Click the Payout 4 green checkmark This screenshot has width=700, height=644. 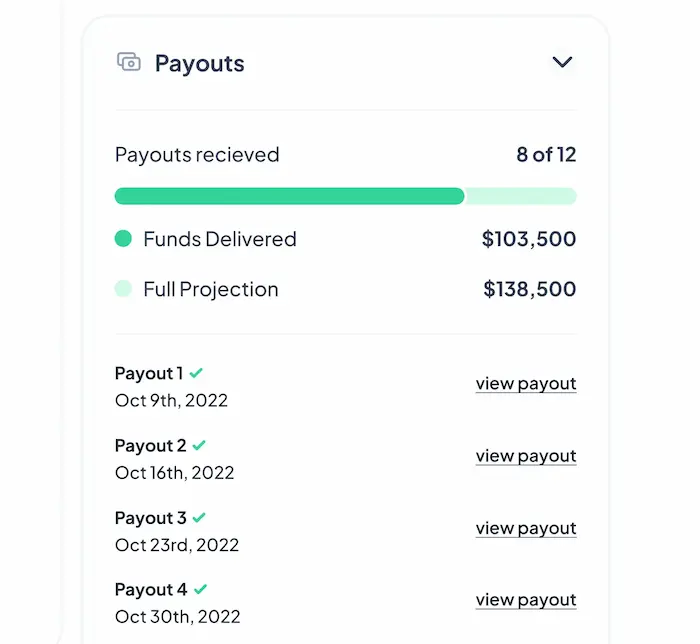pyautogui.click(x=200, y=589)
